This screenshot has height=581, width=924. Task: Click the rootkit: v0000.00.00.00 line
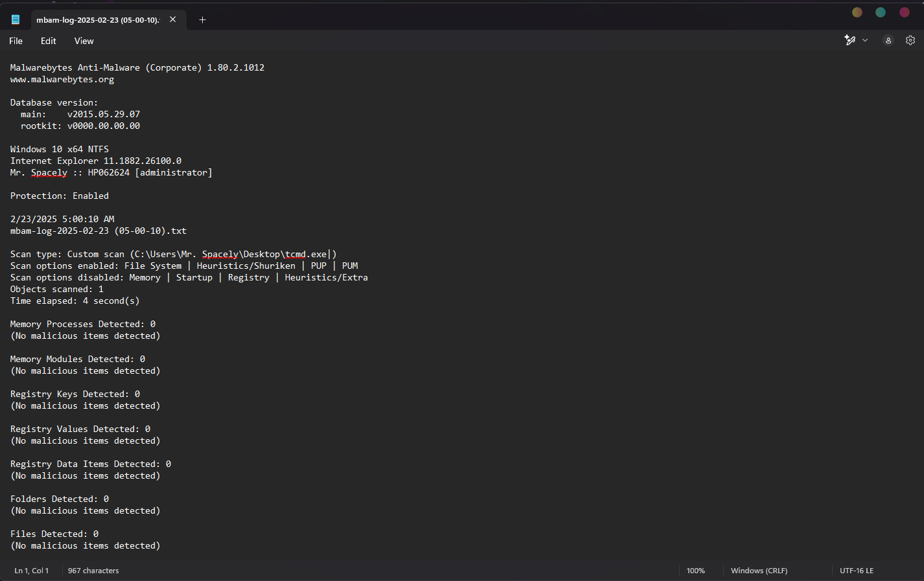pyautogui.click(x=80, y=126)
